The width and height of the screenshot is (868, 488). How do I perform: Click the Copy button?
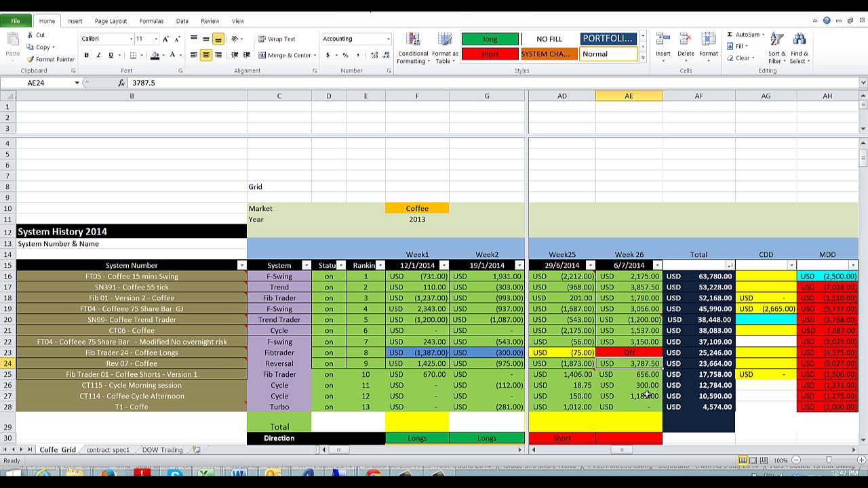pyautogui.click(x=39, y=47)
